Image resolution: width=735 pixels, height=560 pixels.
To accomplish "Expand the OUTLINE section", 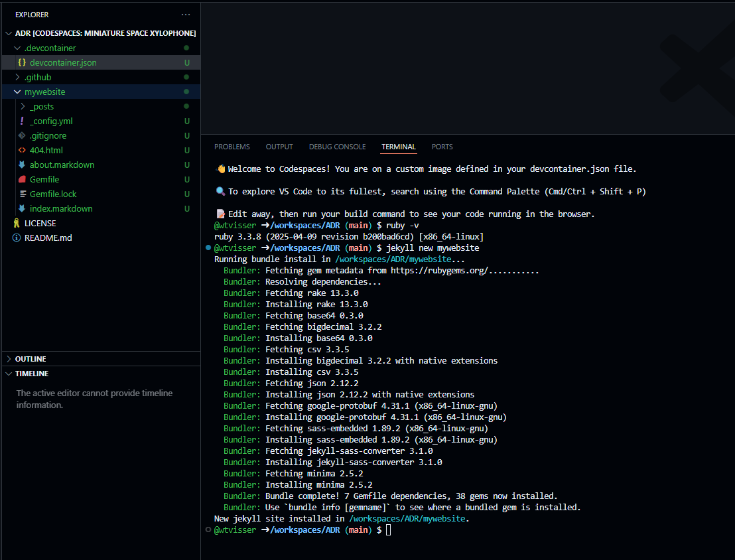I will pyautogui.click(x=9, y=359).
